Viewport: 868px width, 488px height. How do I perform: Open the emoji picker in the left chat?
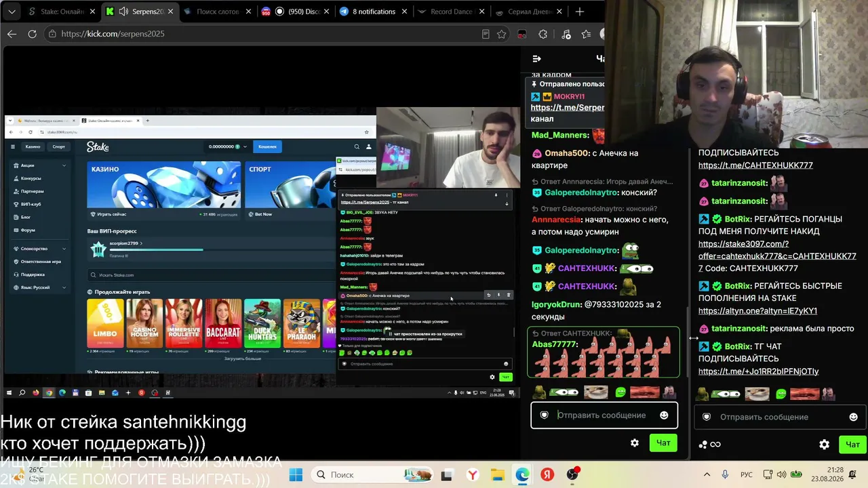(x=664, y=415)
